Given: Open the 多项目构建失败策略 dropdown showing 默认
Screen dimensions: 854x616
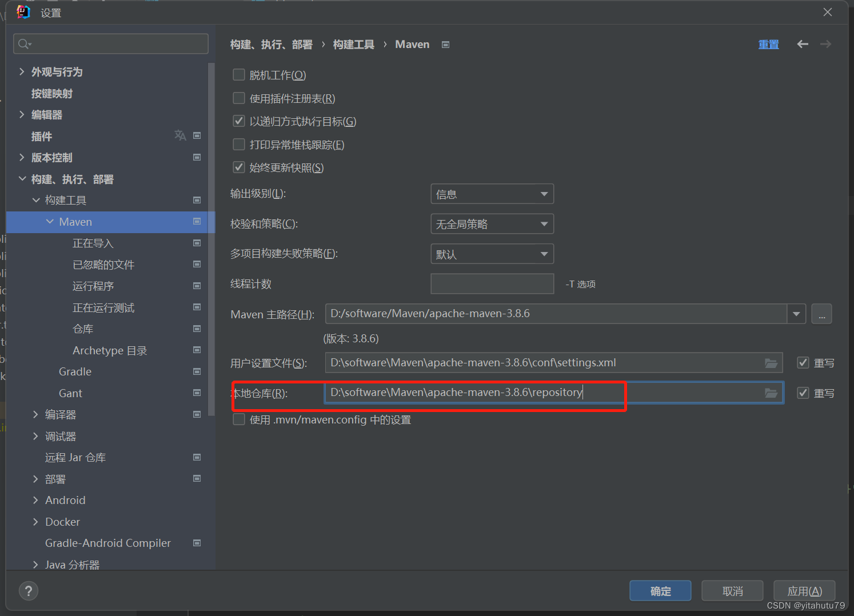Looking at the screenshot, I should point(492,254).
